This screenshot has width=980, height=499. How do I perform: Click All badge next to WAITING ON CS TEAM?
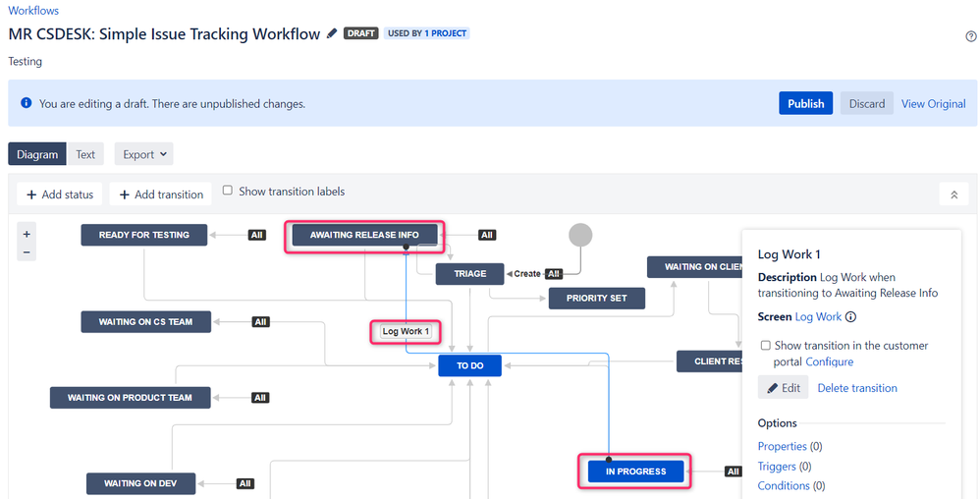[260, 322]
